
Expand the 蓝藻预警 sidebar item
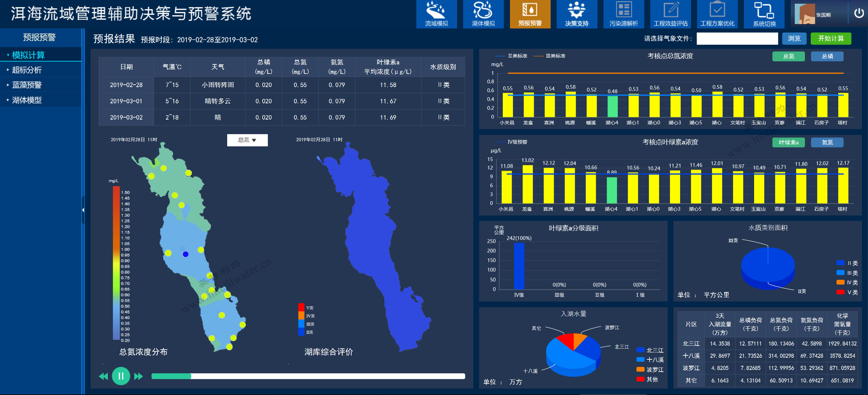tap(27, 85)
